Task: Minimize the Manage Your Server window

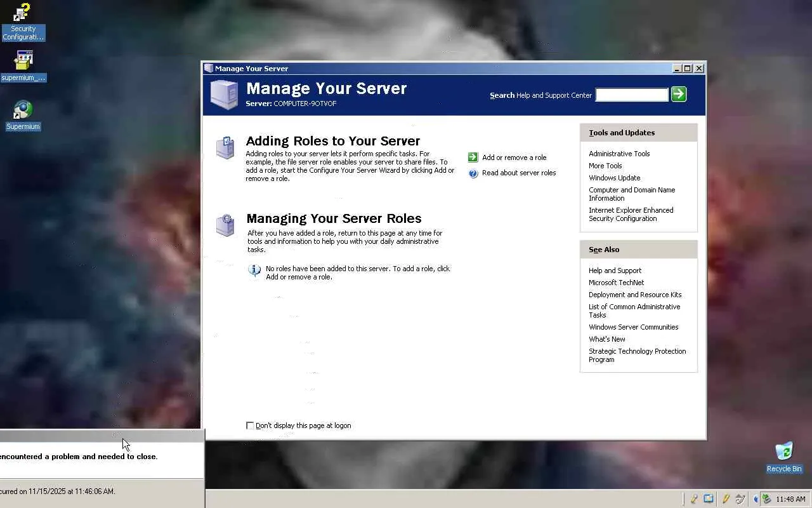Action: pos(677,69)
